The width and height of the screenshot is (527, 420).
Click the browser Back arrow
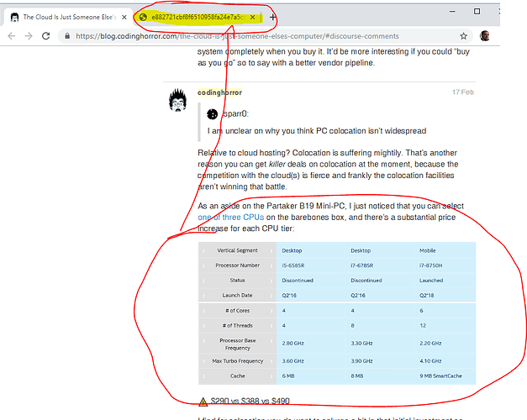[12, 36]
